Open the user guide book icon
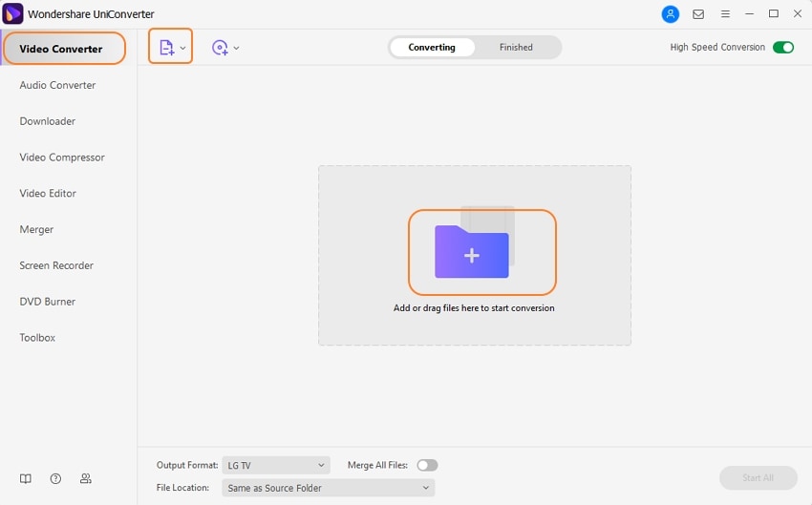 (26, 478)
